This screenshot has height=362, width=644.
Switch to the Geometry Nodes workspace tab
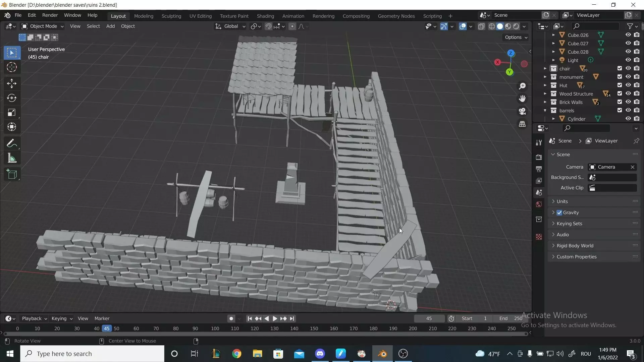tap(396, 16)
